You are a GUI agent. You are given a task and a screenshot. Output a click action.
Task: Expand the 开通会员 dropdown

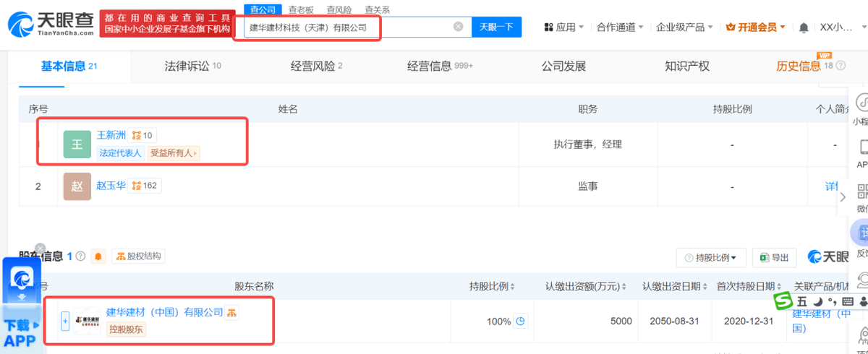756,27
